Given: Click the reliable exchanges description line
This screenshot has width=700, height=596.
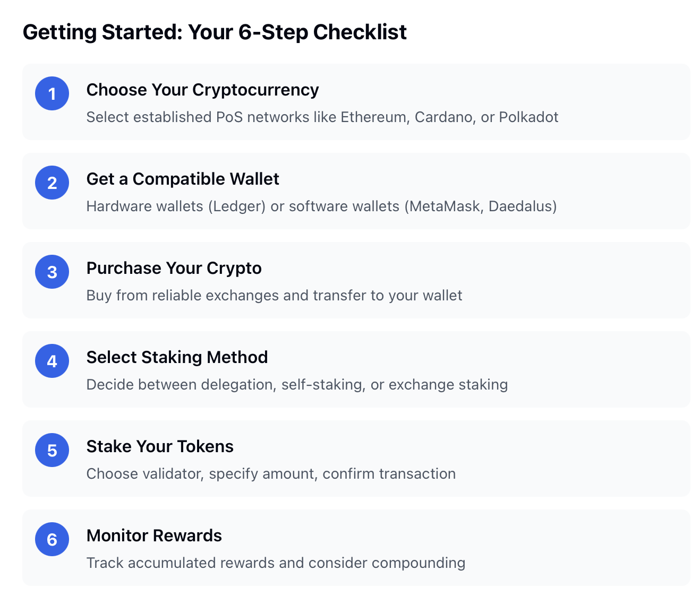Looking at the screenshot, I should 274,295.
